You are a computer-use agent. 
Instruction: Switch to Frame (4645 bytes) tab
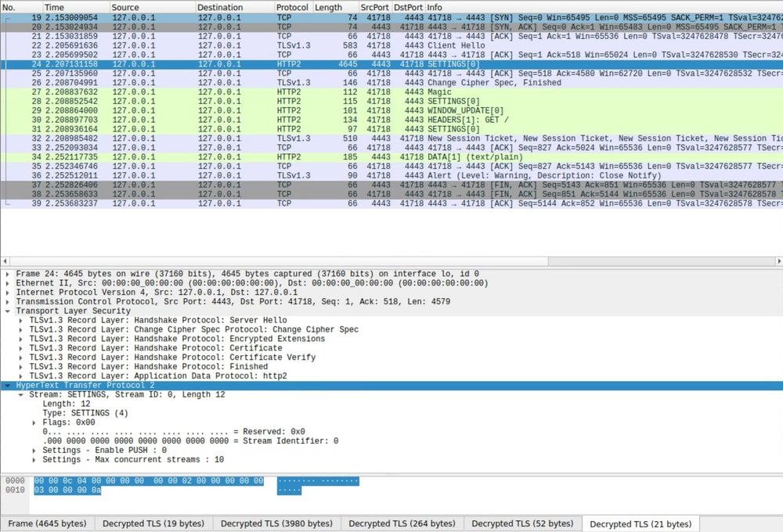(48, 523)
